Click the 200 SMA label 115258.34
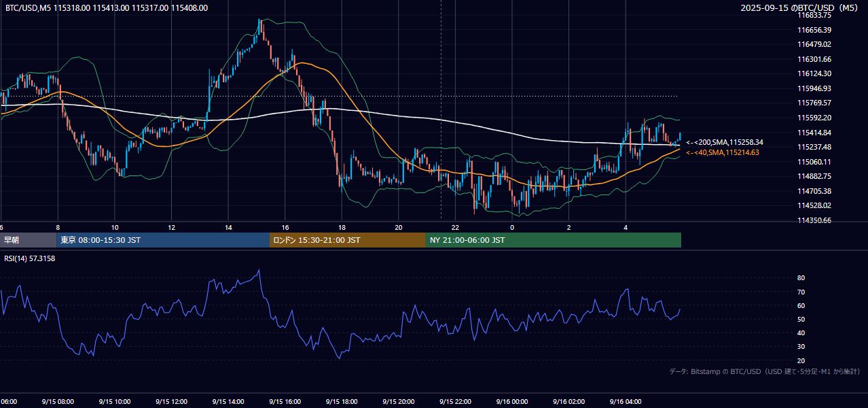 pyautogui.click(x=725, y=142)
